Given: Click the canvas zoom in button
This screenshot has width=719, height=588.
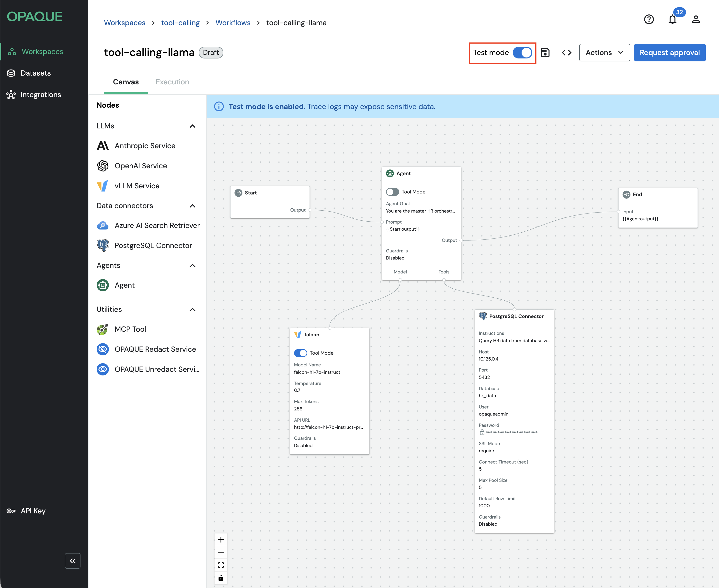Looking at the screenshot, I should click(x=221, y=539).
